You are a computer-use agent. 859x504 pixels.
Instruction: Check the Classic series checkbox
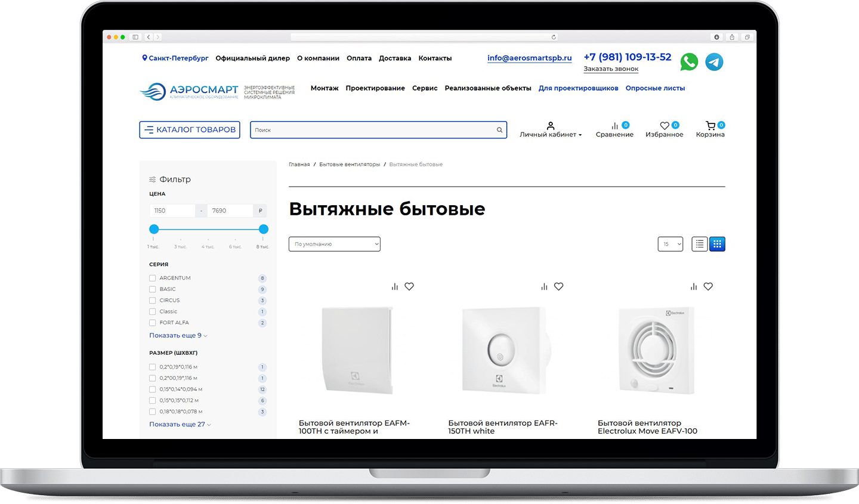152,311
